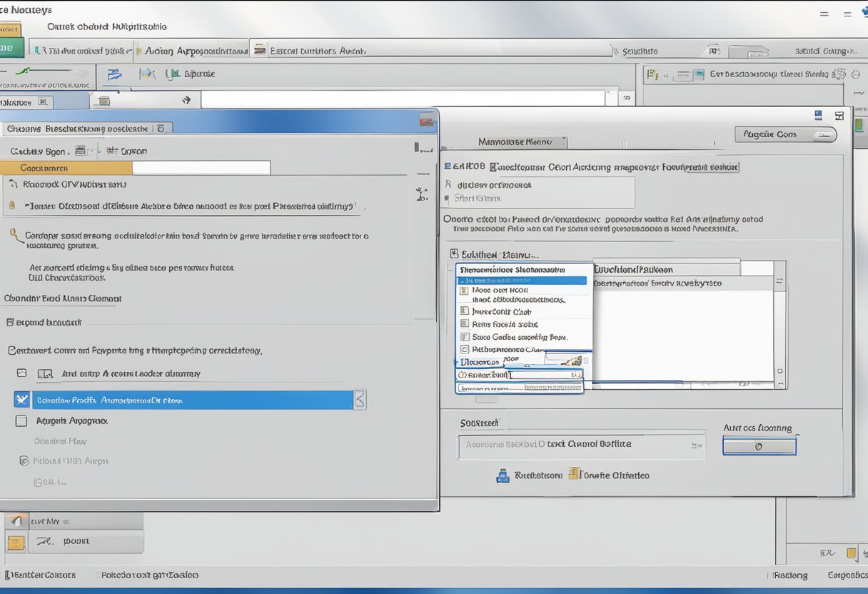Enable the empty checkbox below the highlighted row
Screen dimensions: 868x594
click(22, 421)
